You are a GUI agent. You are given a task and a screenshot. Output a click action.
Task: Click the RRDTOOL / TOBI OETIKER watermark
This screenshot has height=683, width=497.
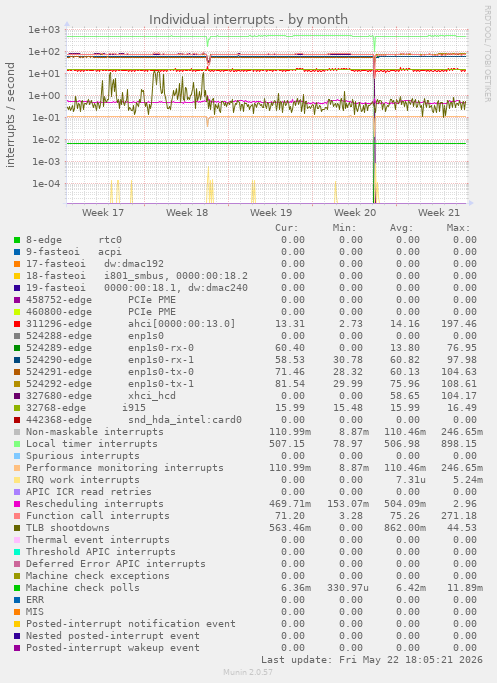coord(487,54)
